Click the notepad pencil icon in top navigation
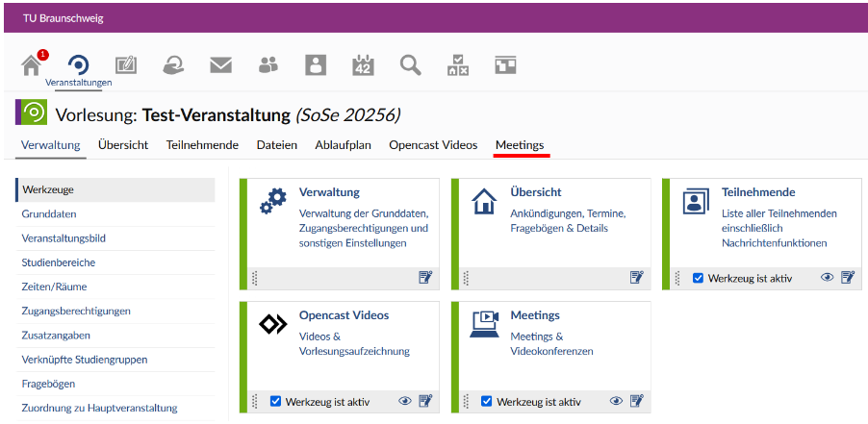 point(126,65)
